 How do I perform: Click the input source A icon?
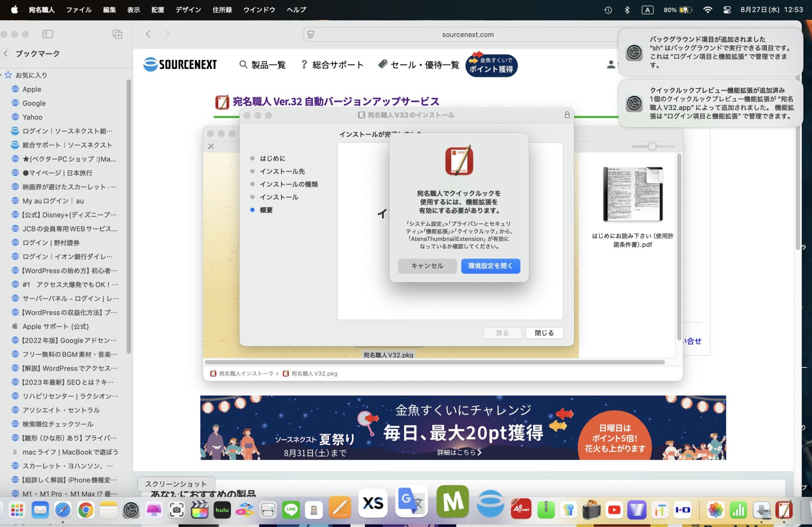(x=647, y=10)
